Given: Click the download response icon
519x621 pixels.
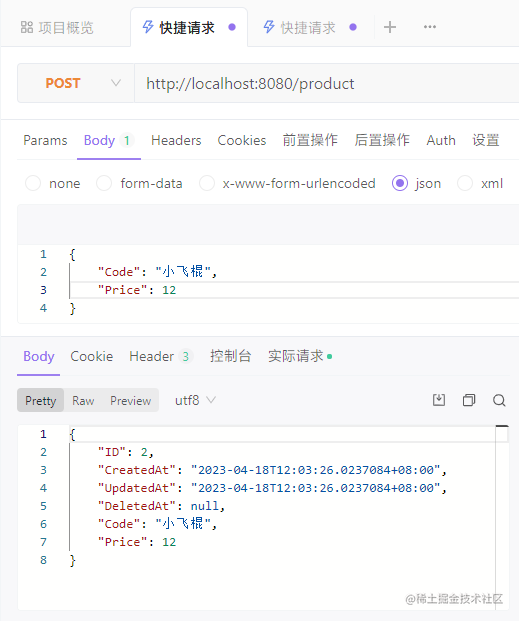Looking at the screenshot, I should (439, 400).
